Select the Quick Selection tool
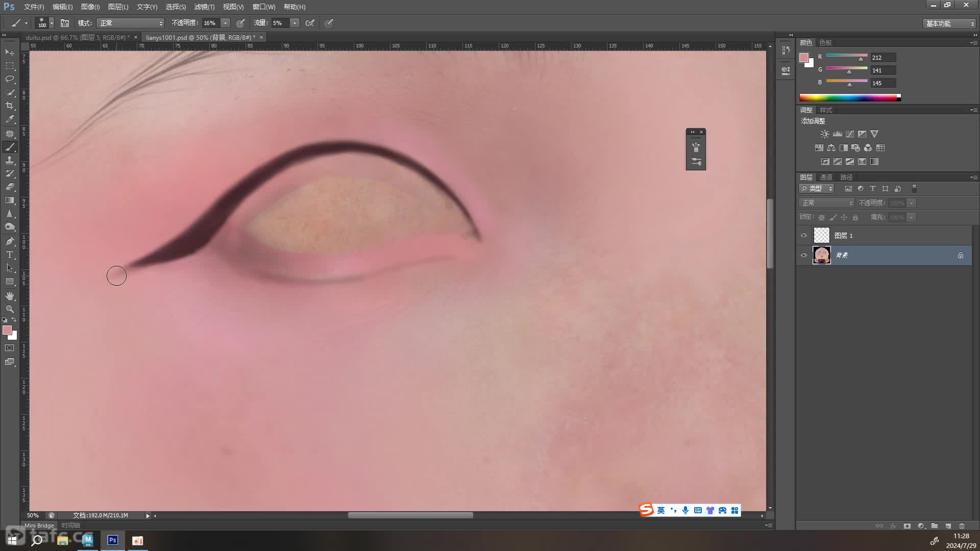Screen dimensions: 980x551 click(x=10, y=92)
